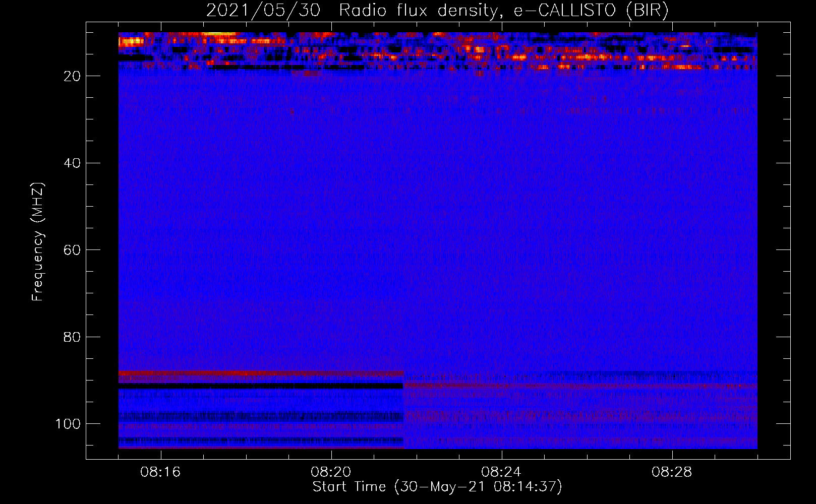Click the 80 frequency tick label
The image size is (816, 504).
[73, 337]
